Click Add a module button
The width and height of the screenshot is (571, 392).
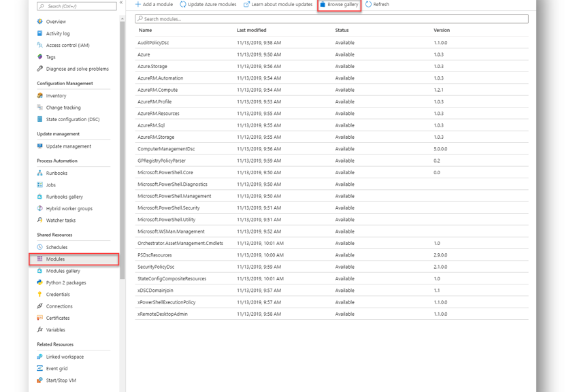[x=154, y=4]
